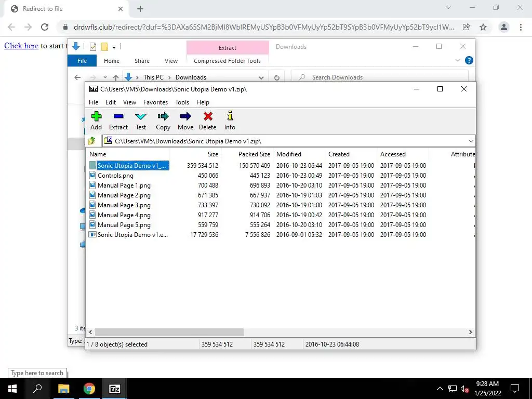This screenshot has width=532, height=399.
Task: Select Manual Page 4.png
Action: pos(124,215)
